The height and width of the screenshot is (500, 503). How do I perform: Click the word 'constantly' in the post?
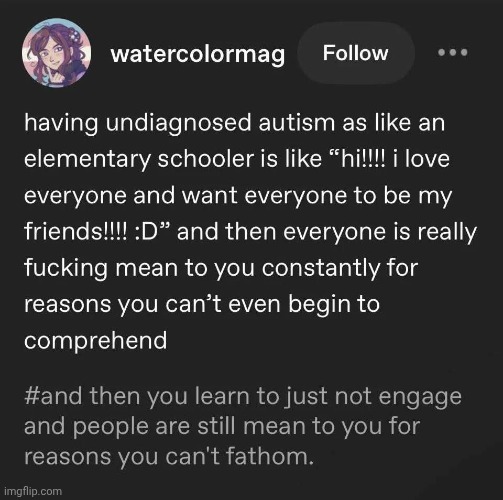[320, 268]
